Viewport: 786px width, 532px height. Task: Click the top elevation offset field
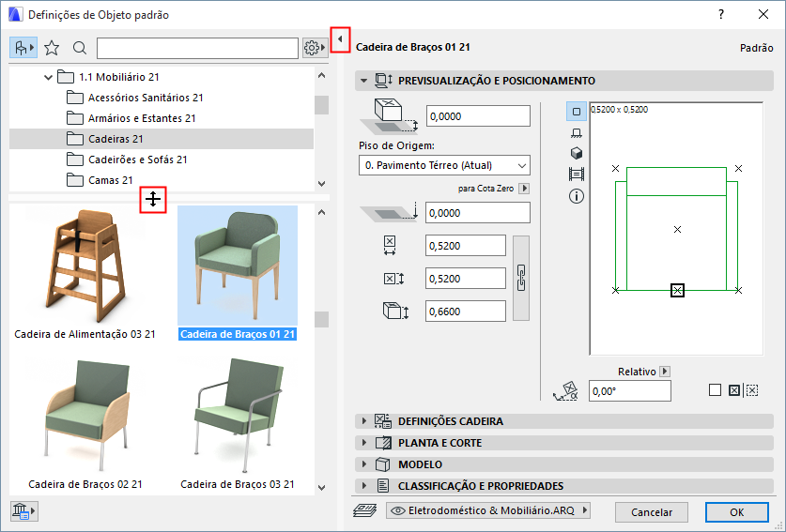[478, 116]
